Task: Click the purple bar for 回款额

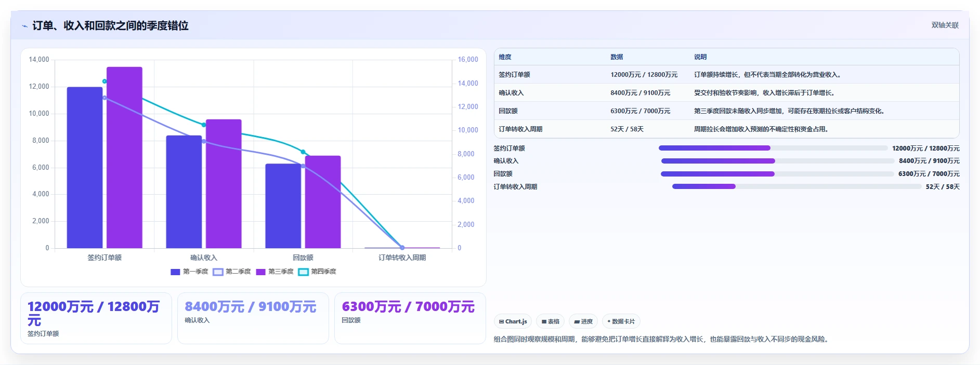Action: pyautogui.click(x=323, y=202)
